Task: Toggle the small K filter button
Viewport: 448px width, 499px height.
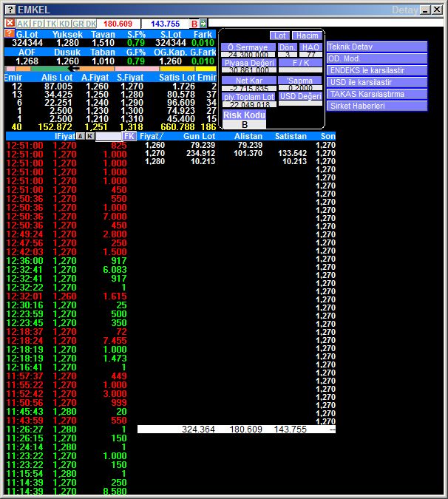Action: pos(90,136)
